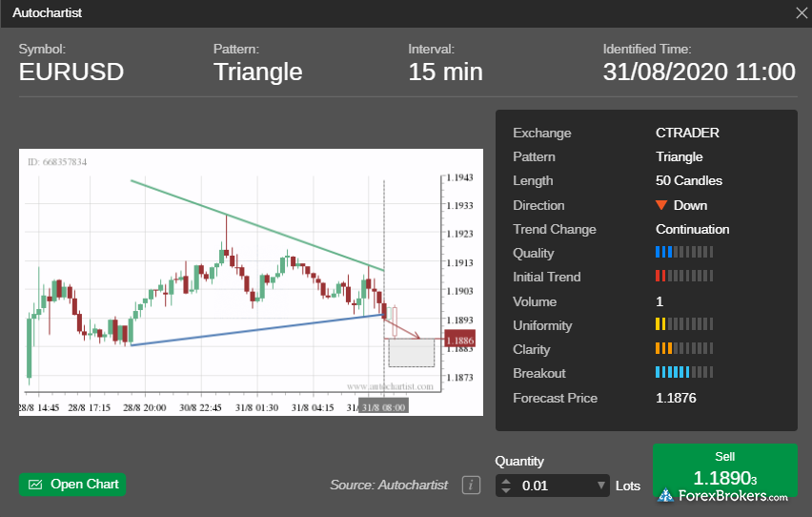Click the Uniformity yellow rating bar
This screenshot has height=517, width=812.
(684, 324)
